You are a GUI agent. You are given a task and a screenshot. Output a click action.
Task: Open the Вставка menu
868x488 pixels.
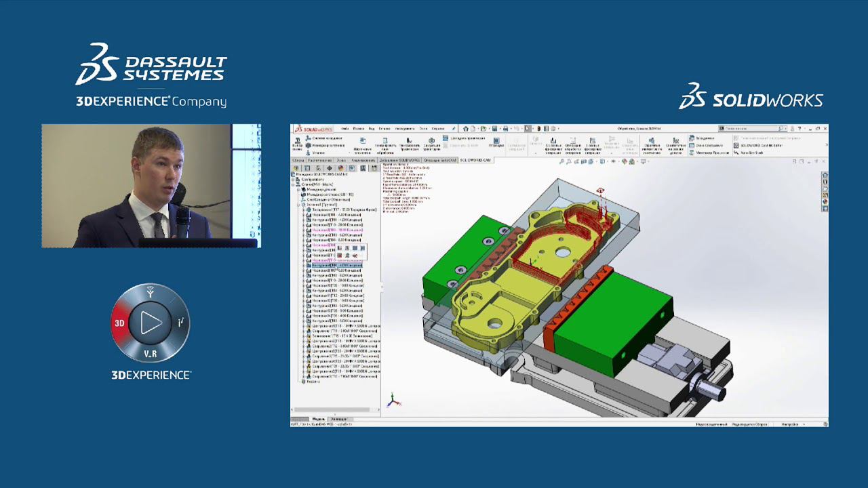[384, 129]
